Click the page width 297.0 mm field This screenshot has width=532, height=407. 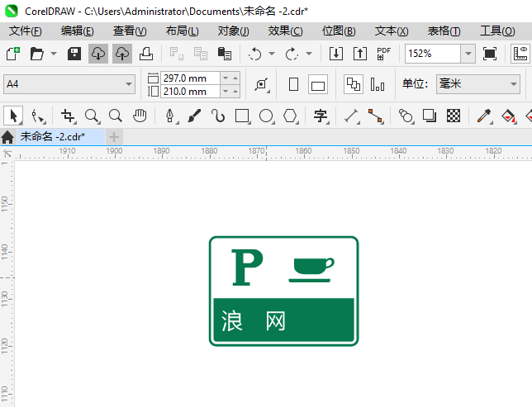coord(190,78)
